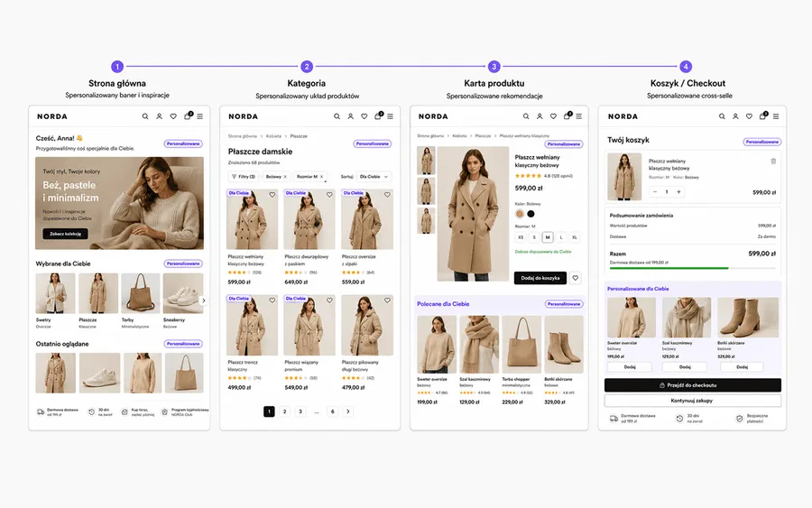
Task: Click the Zobacz kolekcję banner button
Action: pos(65,234)
